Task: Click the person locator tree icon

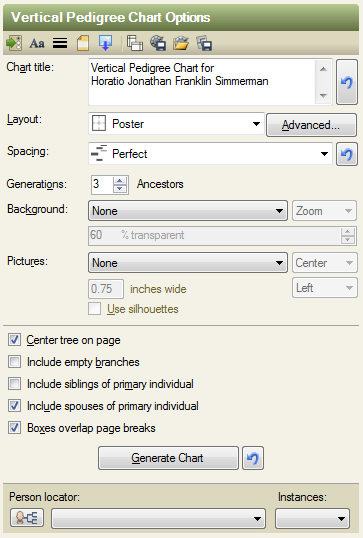Action: tap(27, 517)
